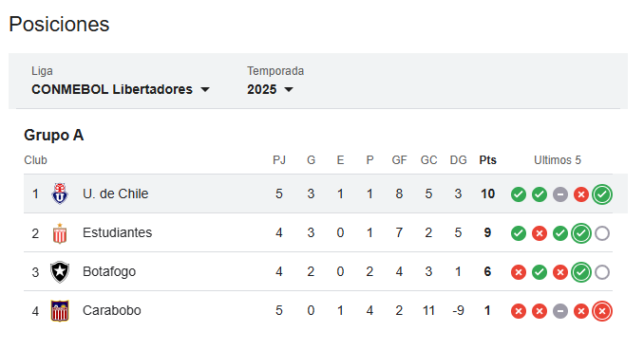Click the arrow next to CONMEBOL Libertadores
This screenshot has width=644, height=350.
(205, 89)
